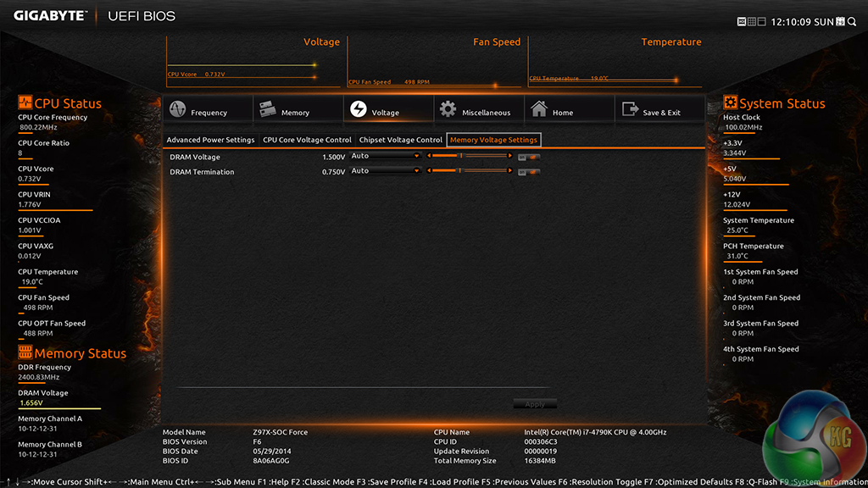Click the CPU Vcore value in CPU Status

coord(30,179)
